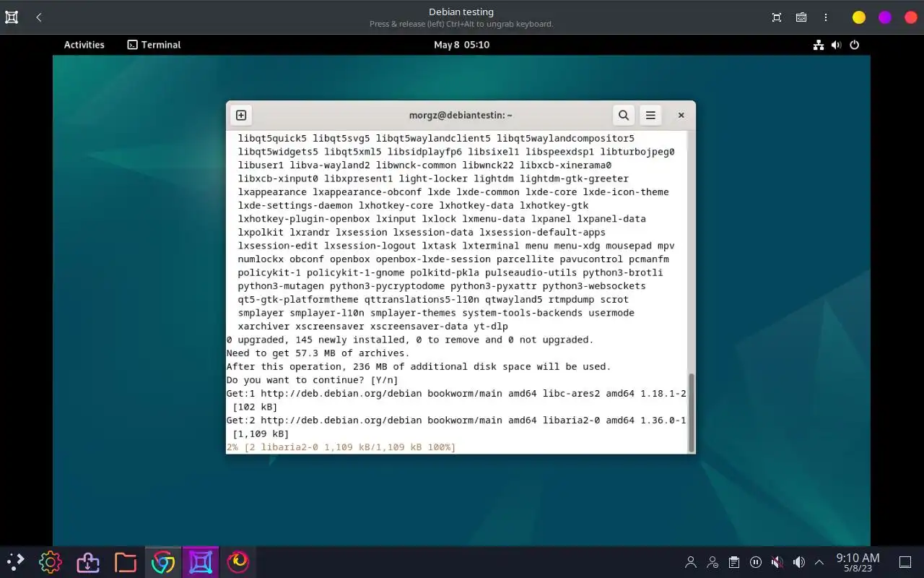Viewport: 924px width, 578px height.
Task: Click the '236 MB of additional disk space' line
Action: [419, 366]
